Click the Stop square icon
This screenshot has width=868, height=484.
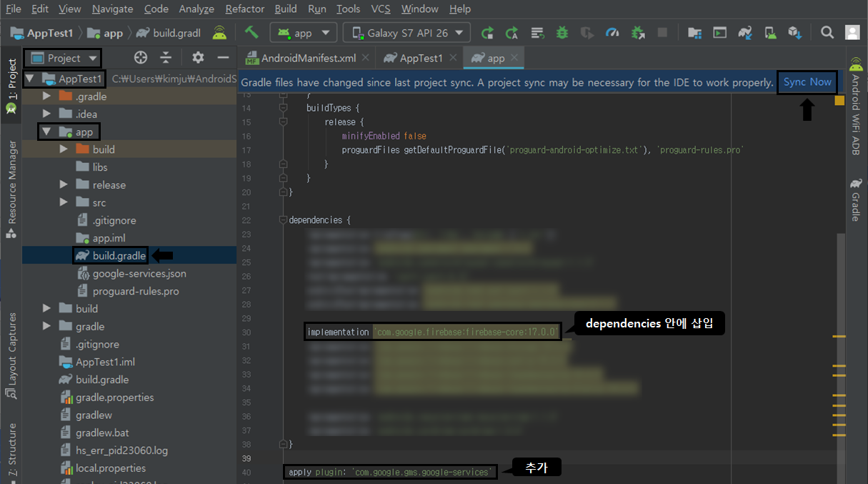click(662, 33)
